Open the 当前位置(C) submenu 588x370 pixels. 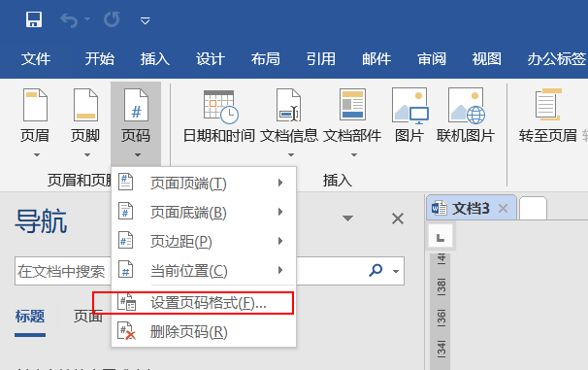[204, 270]
